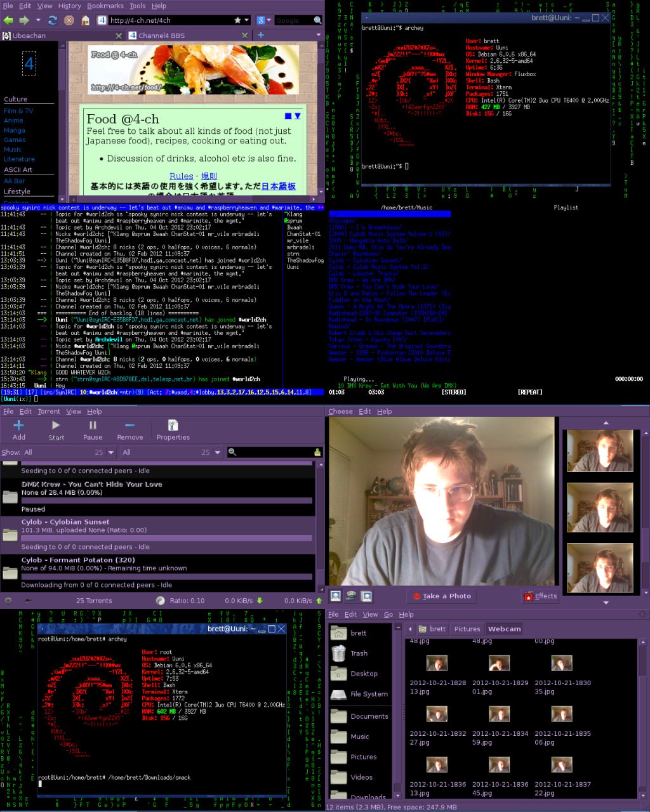This screenshot has height=812, width=650.
Task: Click the Trash icon in file manager
Action: click(339, 653)
